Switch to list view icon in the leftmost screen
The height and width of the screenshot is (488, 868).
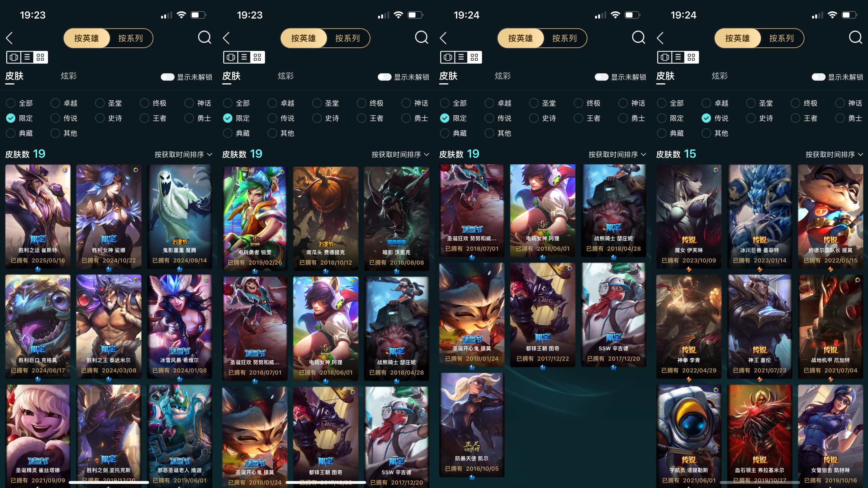tap(27, 57)
